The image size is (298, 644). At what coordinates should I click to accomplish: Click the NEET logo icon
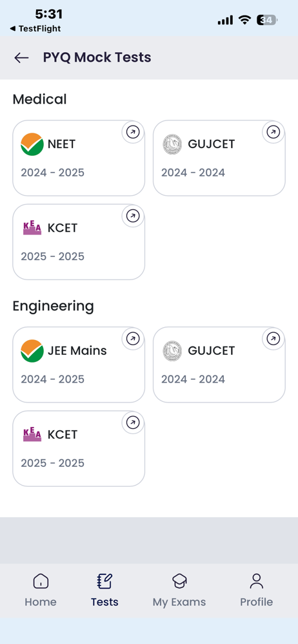[x=32, y=144]
